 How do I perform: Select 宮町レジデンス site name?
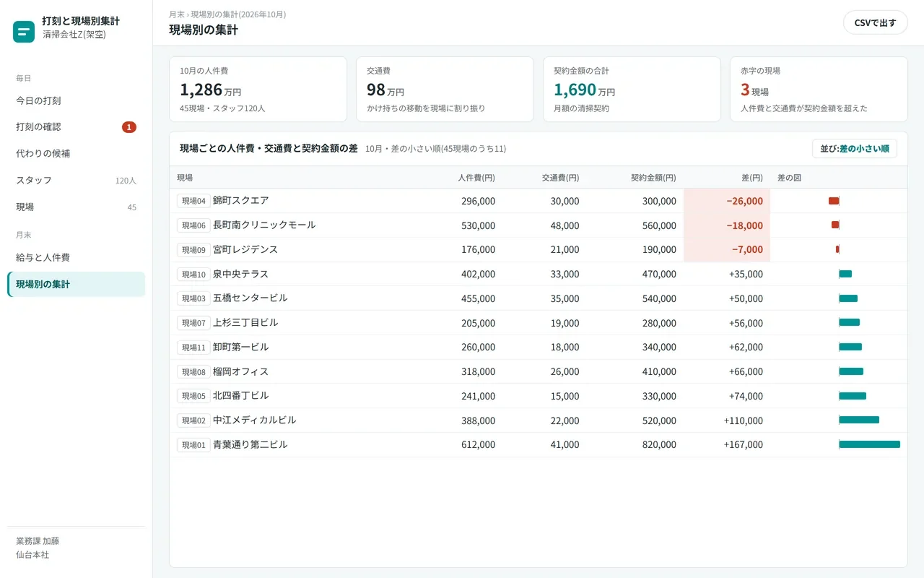click(x=245, y=250)
